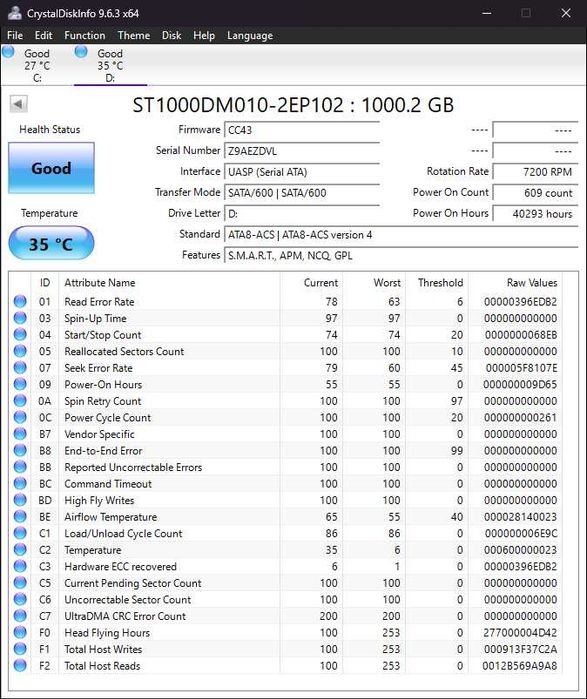The width and height of the screenshot is (587, 699).
Task: Click the previous disk arrow button
Action: click(x=19, y=104)
